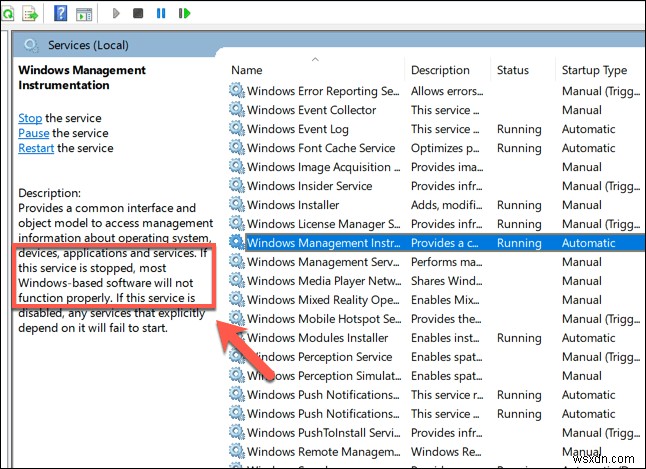646x469 pixels.
Task: Sort by the Status column header
Action: tap(513, 70)
